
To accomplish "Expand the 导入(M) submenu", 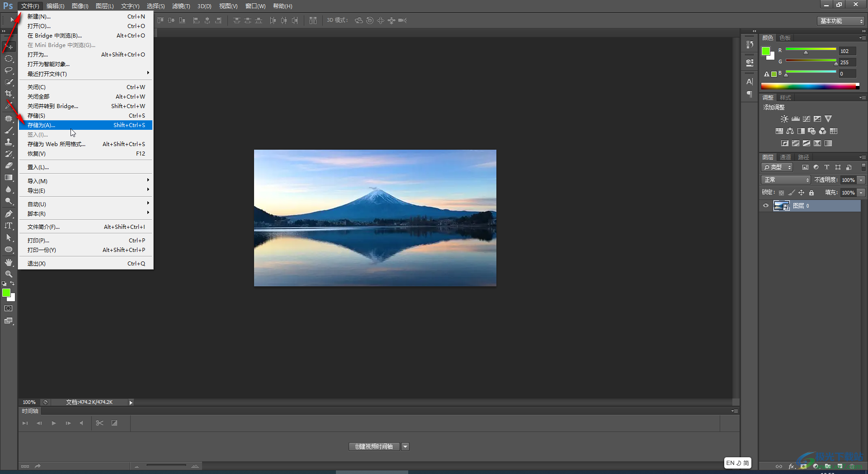I will click(x=86, y=181).
